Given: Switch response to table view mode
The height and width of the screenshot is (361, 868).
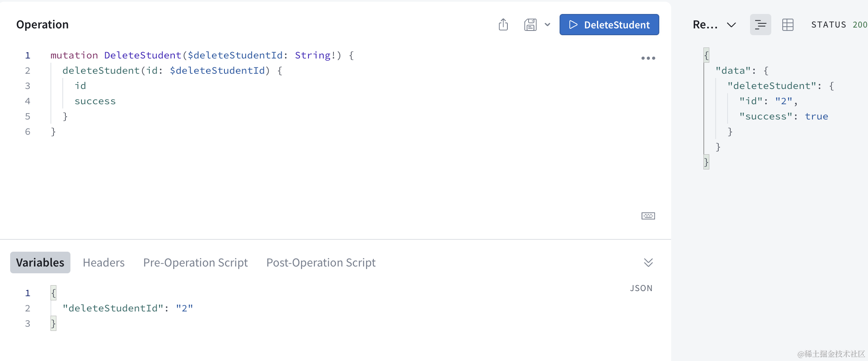Looking at the screenshot, I should click(x=788, y=25).
